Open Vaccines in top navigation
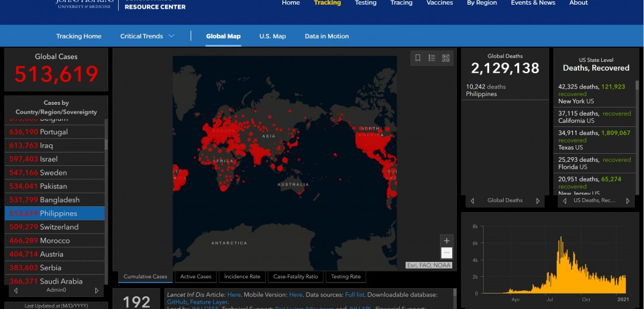Viewport: 644px width, 309px height. [x=439, y=3]
